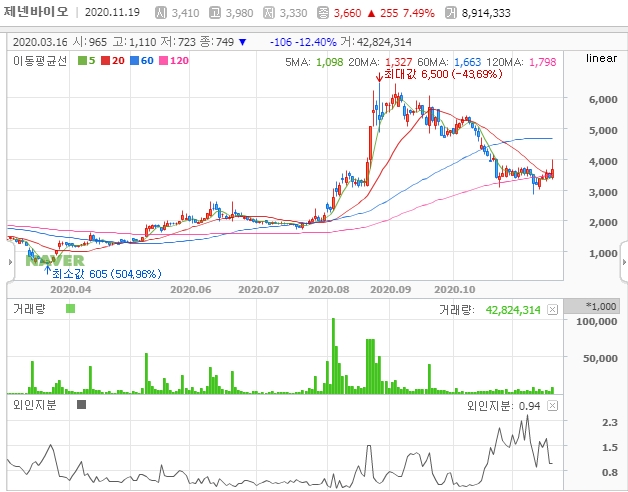Click the 1,000 price axis label
The width and height of the screenshot is (628, 492).
pos(603,253)
